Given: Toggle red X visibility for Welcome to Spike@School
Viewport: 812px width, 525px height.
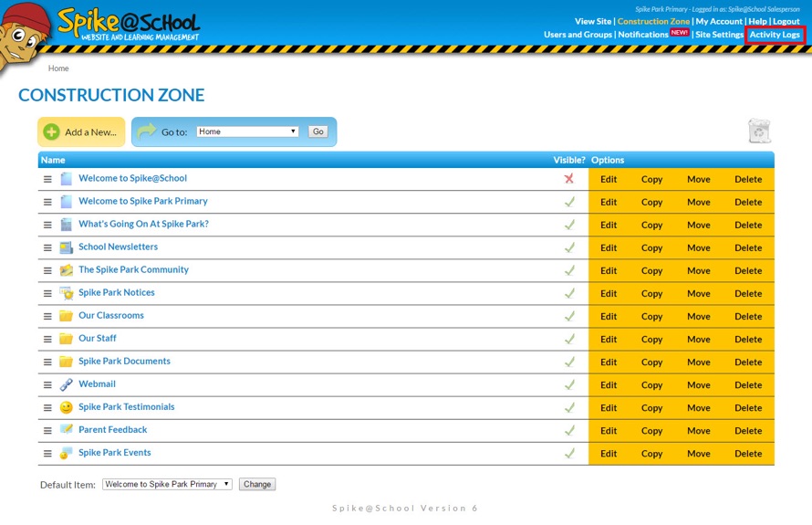Looking at the screenshot, I should pos(569,178).
